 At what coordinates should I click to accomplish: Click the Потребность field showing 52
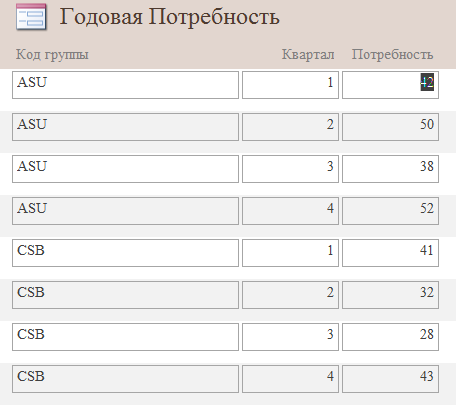click(390, 211)
